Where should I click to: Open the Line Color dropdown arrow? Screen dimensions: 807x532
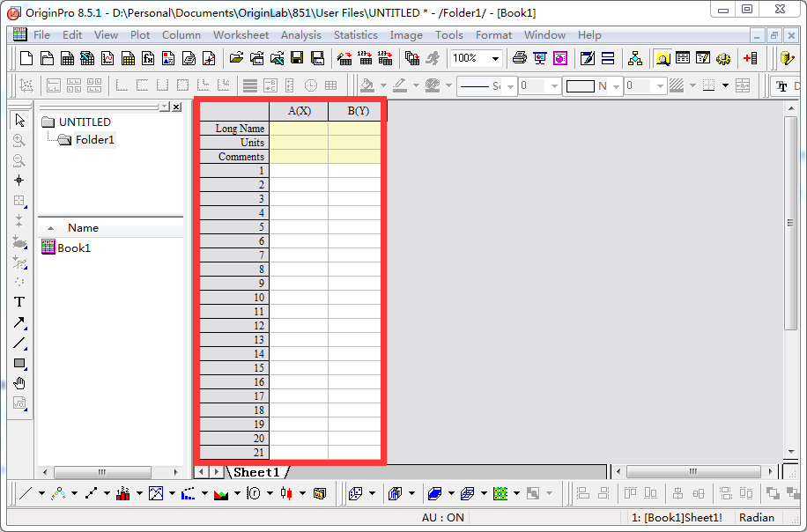coord(416,85)
